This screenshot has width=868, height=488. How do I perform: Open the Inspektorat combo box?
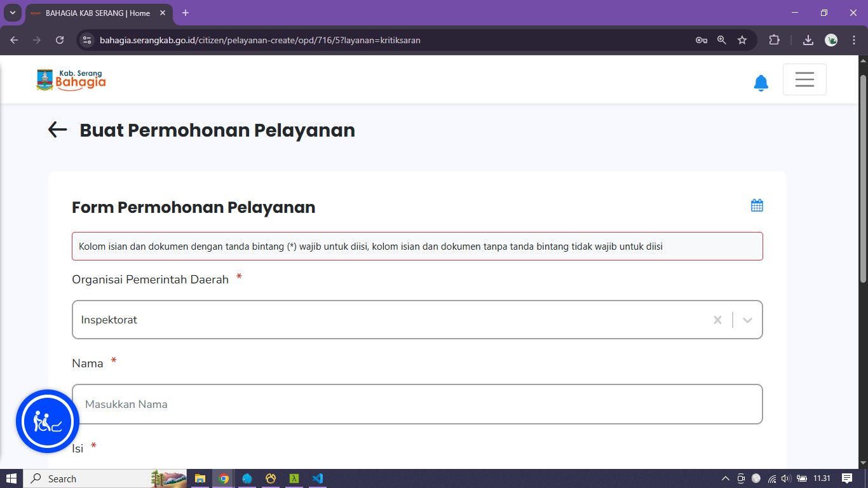point(381,320)
